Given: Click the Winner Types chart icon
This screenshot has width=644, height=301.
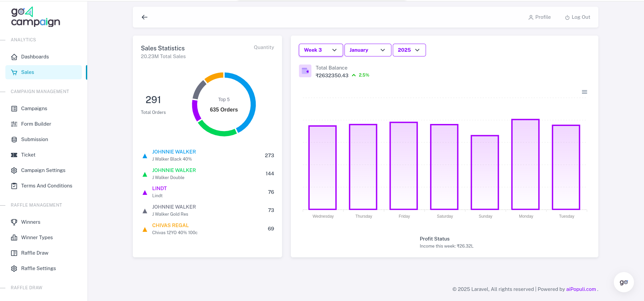Looking at the screenshot, I should pos(14,238).
